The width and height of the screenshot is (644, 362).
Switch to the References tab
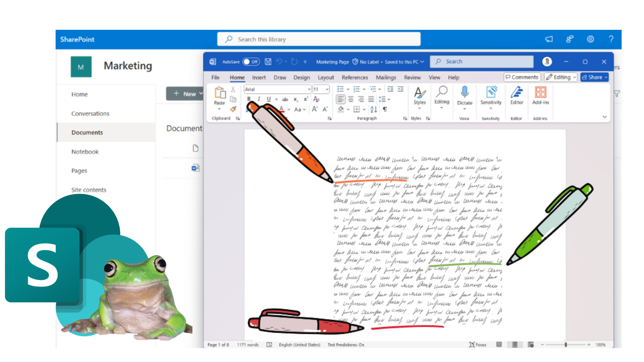click(355, 77)
